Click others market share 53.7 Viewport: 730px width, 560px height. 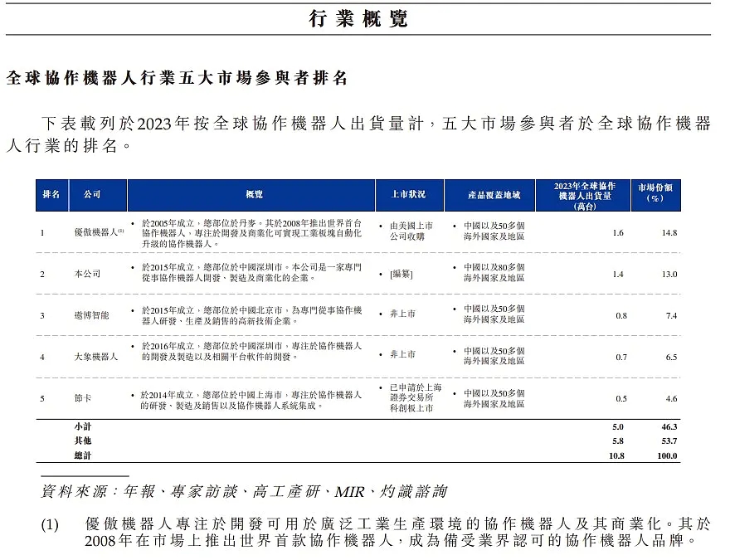point(669,441)
